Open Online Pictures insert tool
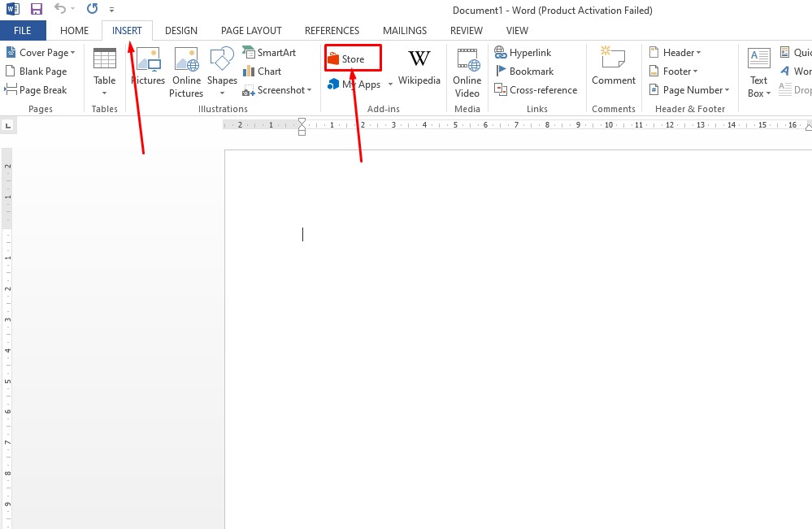812x529 pixels. click(x=186, y=72)
